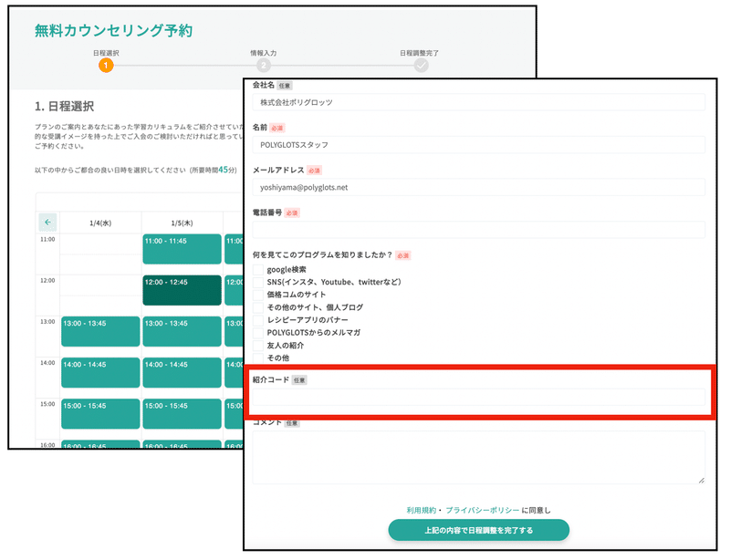Check the 価格コムのサイト checkbox
This screenshot has height=560, width=730.
click(x=258, y=295)
